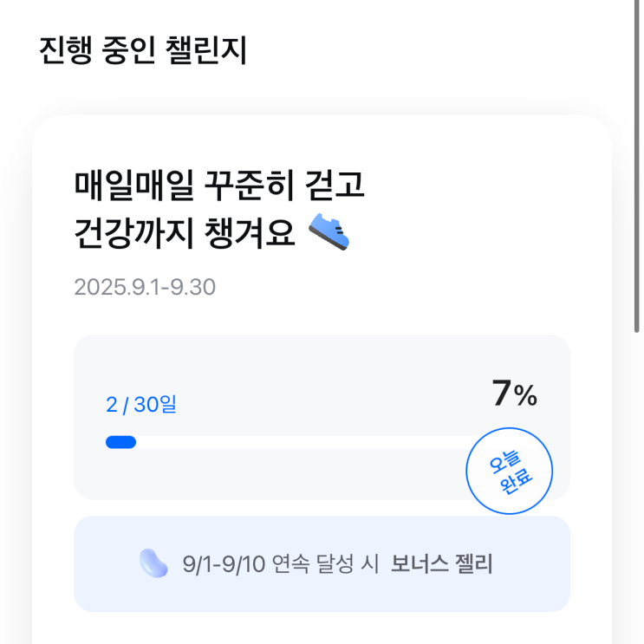Tap the bonus jelly bean icon
Screen dimensions: 644x644
pyautogui.click(x=154, y=564)
